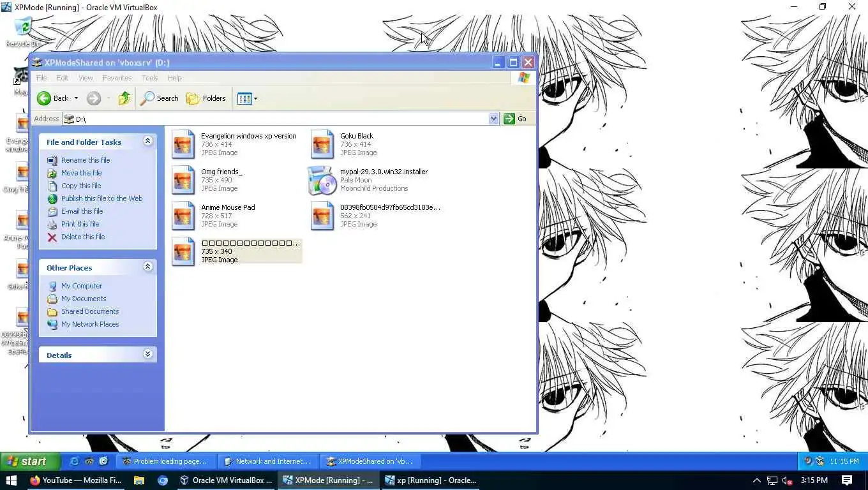Click the file name Anime Mouse Pad
868x490 pixels.
[228, 207]
